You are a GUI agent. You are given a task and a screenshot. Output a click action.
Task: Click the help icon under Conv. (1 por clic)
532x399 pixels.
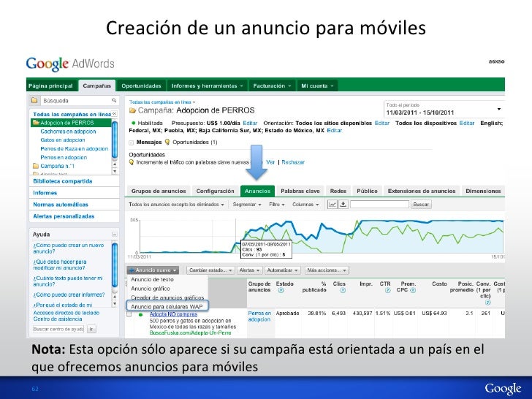[x=487, y=302]
